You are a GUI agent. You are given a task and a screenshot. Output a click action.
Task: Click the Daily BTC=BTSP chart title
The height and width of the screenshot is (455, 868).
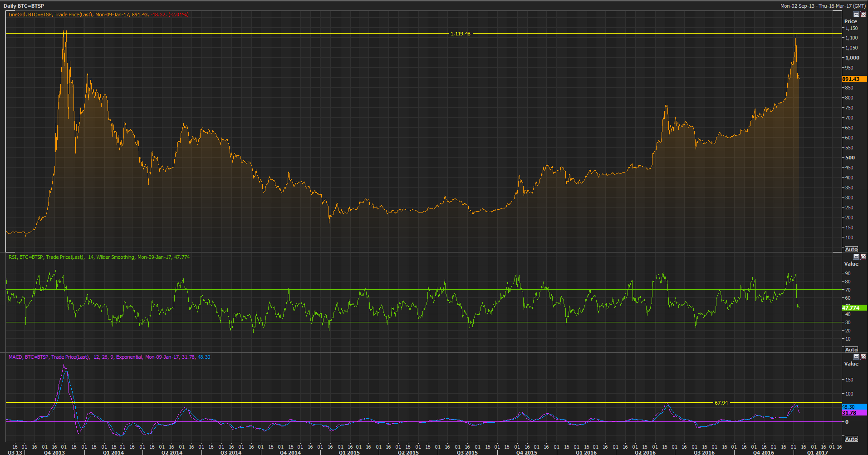tap(24, 6)
